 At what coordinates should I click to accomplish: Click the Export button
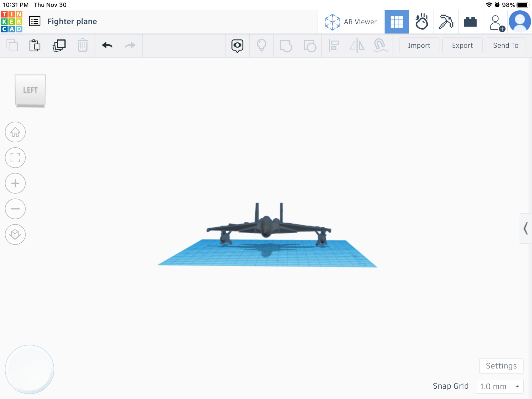[x=462, y=45]
